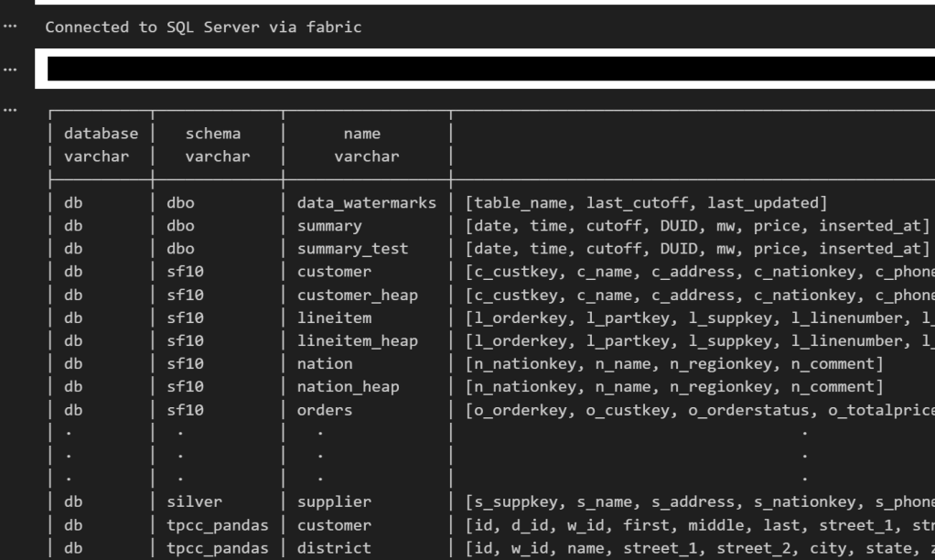Open ellipsis menu beside the connection message
935x560 pixels.
tap(9, 27)
